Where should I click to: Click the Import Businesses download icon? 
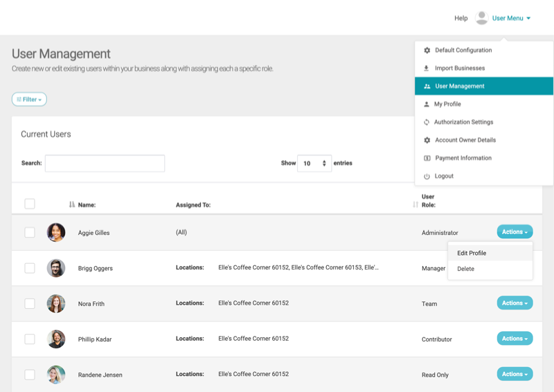point(427,69)
